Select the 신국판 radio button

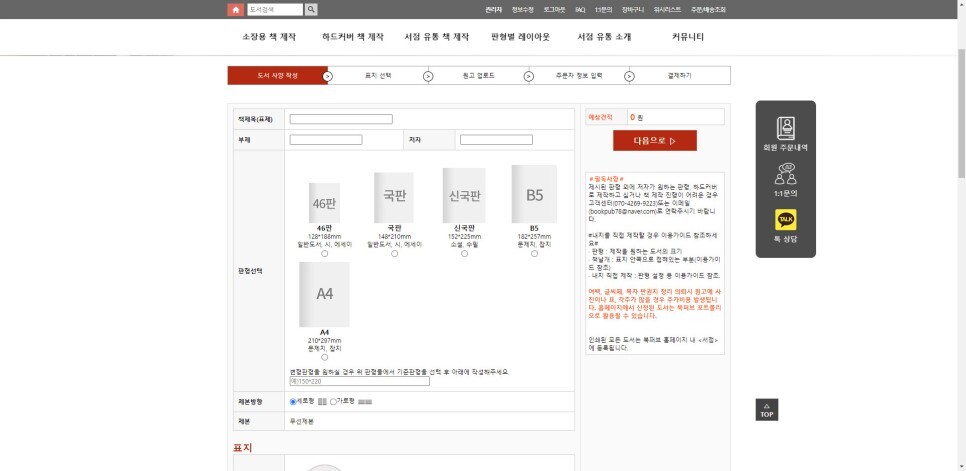465,254
